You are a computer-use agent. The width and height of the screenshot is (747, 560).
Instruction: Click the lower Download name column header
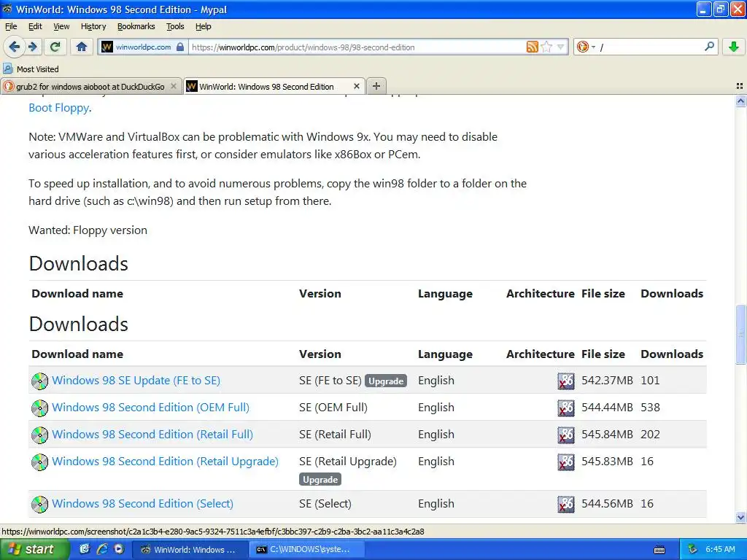coord(77,354)
